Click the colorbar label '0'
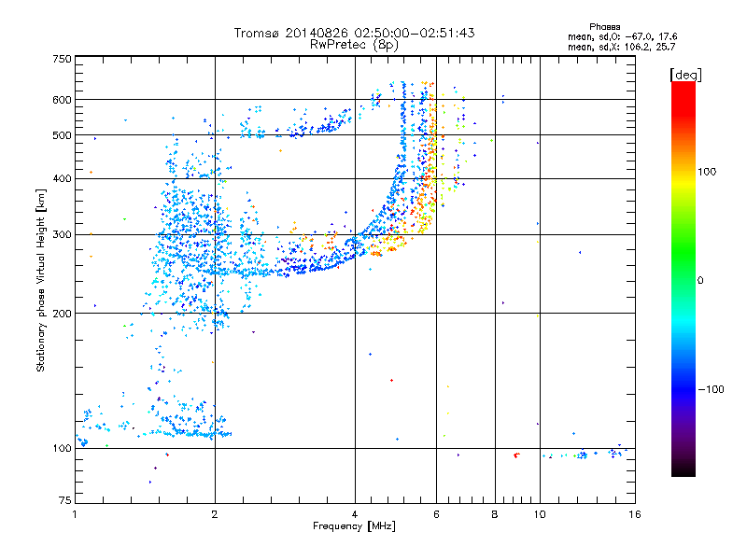 pyautogui.click(x=700, y=281)
